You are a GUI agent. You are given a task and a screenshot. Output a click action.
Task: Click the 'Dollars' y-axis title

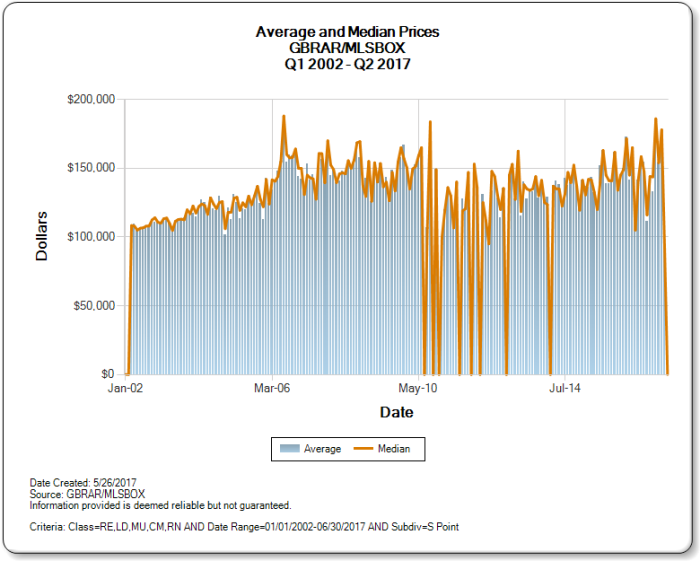coord(42,237)
